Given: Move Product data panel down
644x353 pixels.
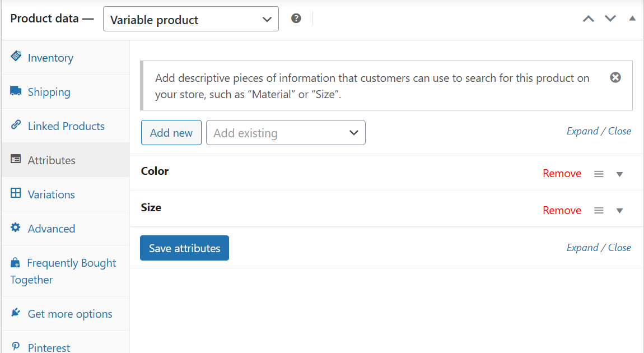Looking at the screenshot, I should [610, 18].
